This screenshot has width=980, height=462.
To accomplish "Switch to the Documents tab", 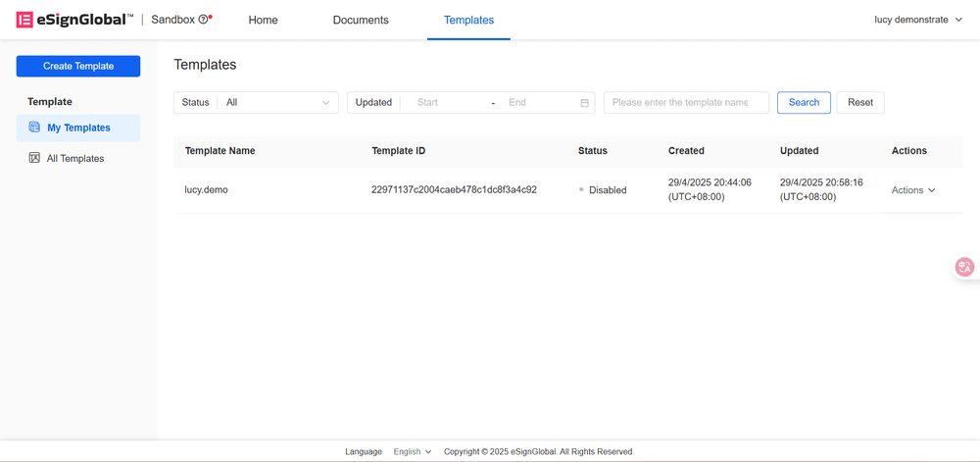I will click(x=361, y=20).
